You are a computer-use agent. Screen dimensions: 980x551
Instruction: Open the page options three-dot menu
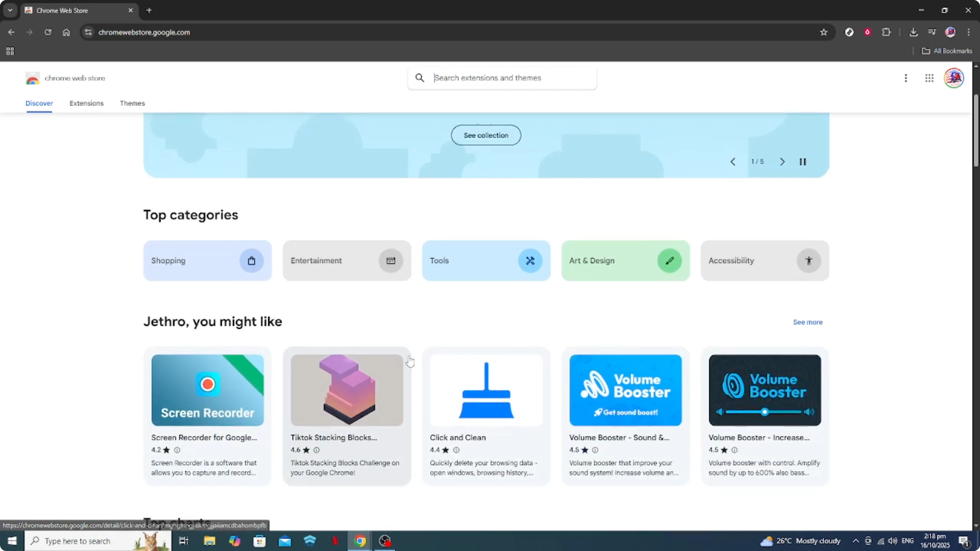[906, 78]
